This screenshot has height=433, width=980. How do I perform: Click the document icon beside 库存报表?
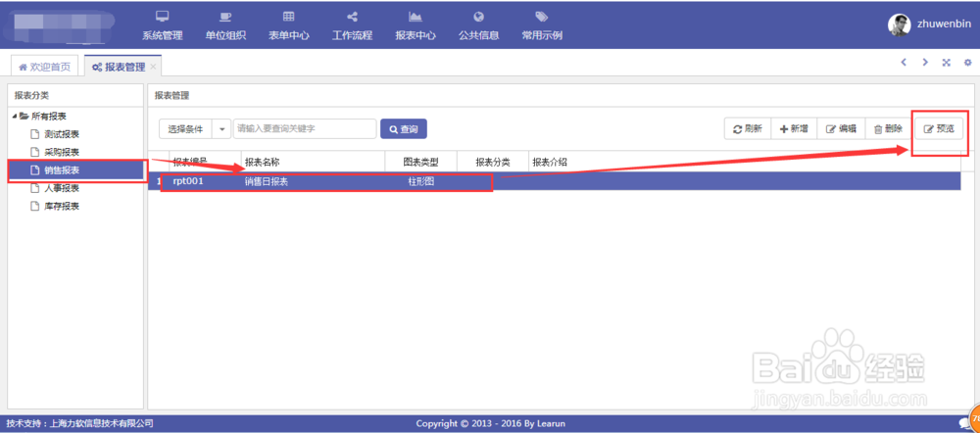coord(35,206)
